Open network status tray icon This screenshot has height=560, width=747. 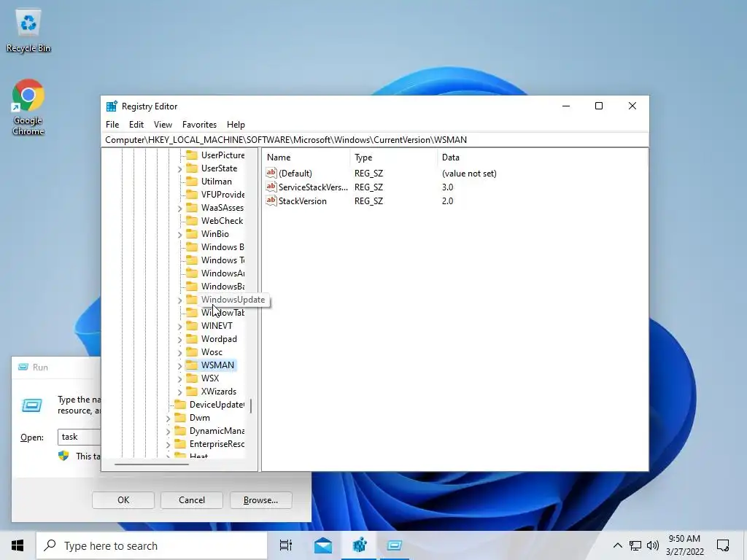pos(635,545)
